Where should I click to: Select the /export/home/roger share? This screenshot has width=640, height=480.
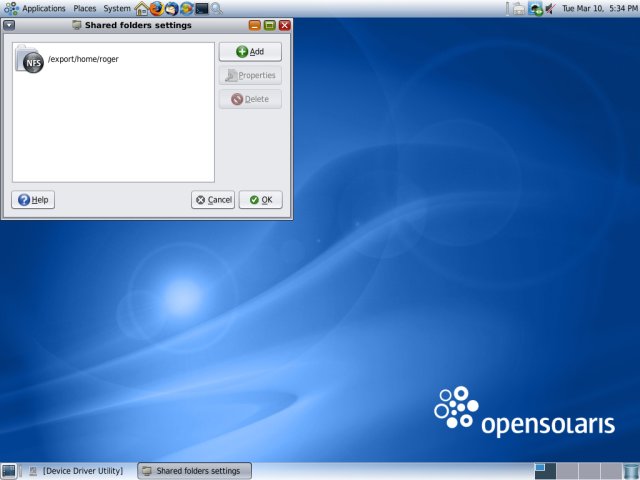pos(113,59)
